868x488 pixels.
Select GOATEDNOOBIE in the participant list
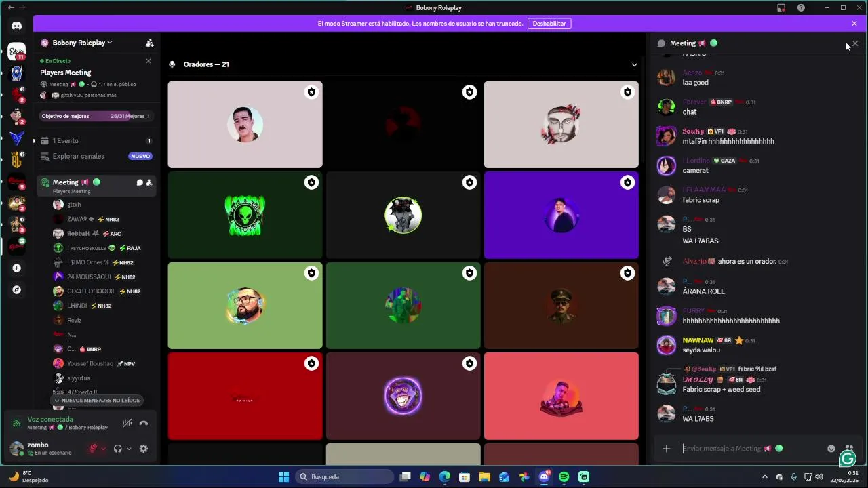(x=96, y=291)
